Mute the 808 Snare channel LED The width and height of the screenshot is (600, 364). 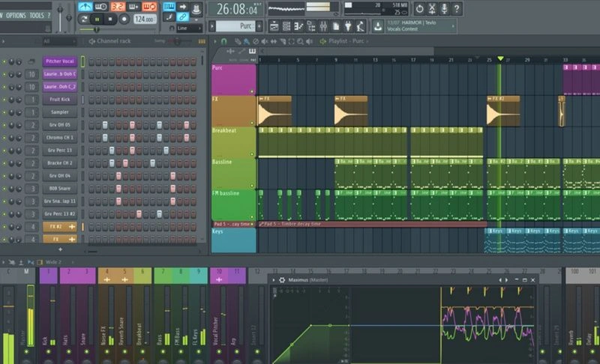coord(4,189)
